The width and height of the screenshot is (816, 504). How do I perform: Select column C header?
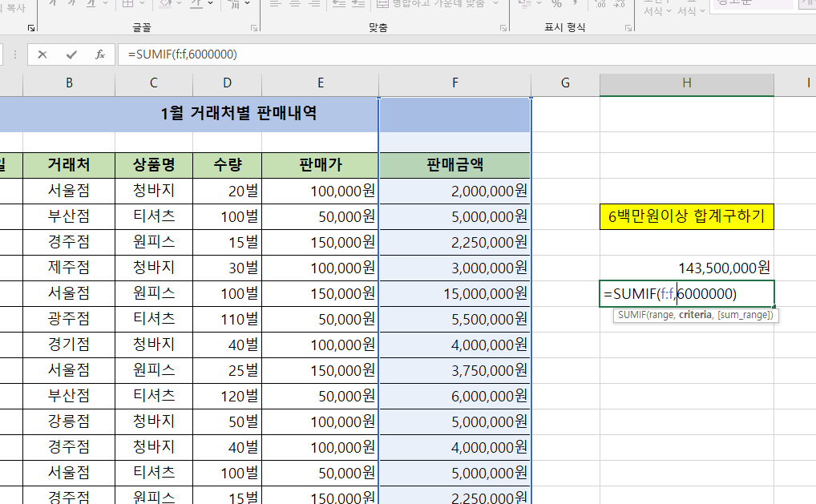click(x=154, y=83)
